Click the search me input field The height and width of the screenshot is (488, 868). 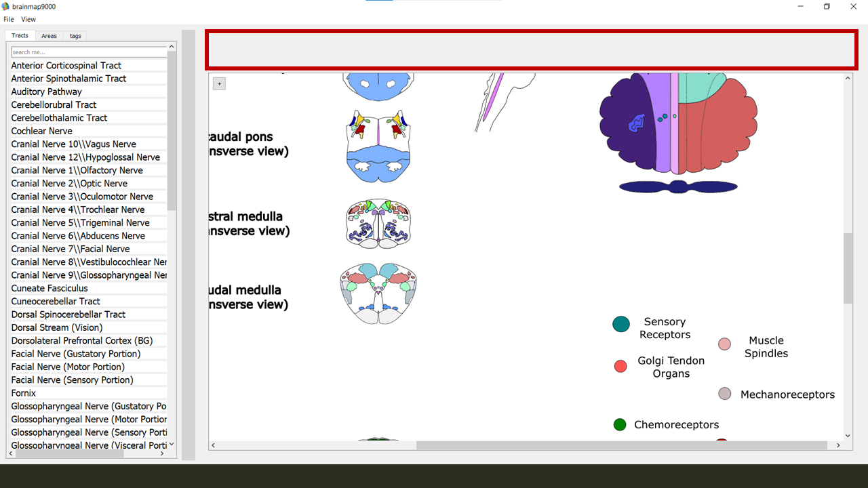click(x=88, y=52)
